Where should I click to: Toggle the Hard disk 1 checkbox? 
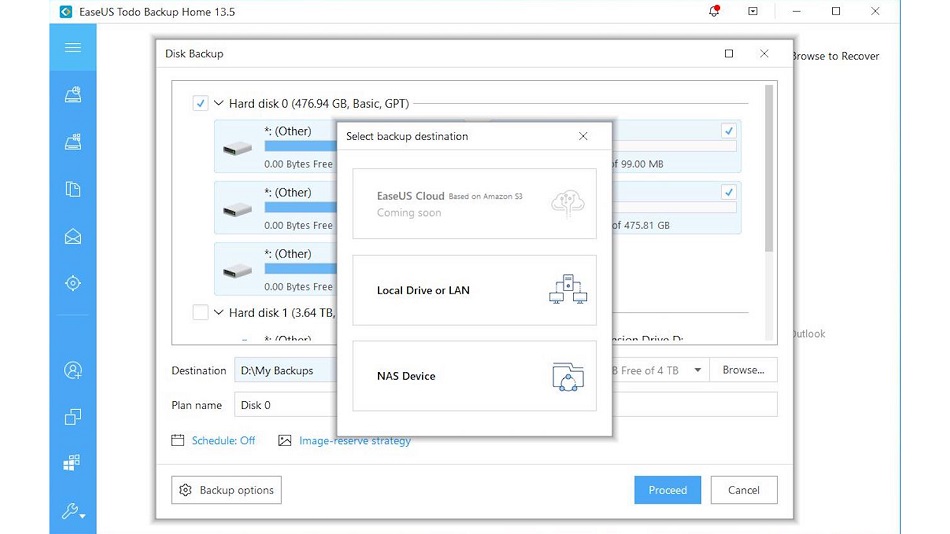tap(200, 312)
